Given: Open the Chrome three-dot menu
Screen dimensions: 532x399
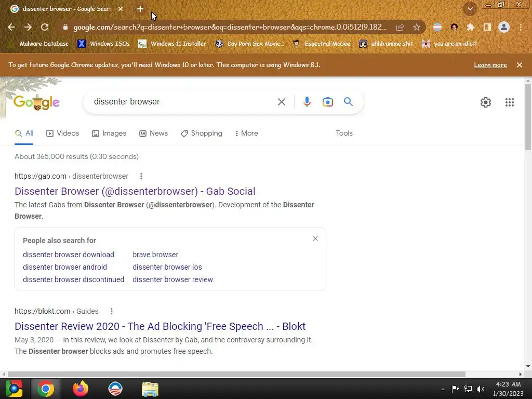Looking at the screenshot, I should 521,27.
